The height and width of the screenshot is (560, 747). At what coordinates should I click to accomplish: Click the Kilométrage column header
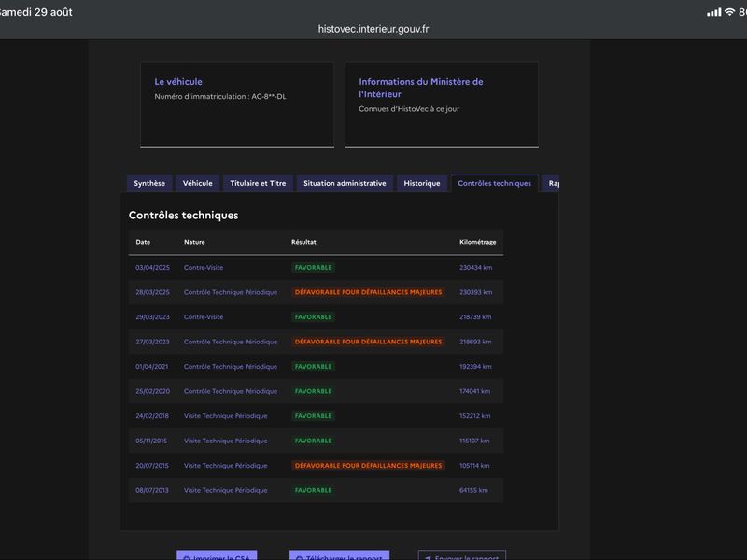478,242
